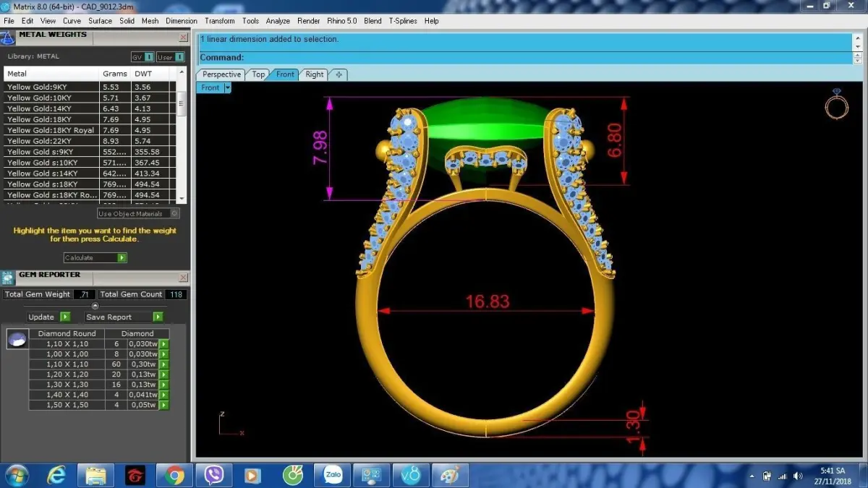The width and height of the screenshot is (868, 488).
Task: Switch to the Perspective viewport tab
Action: click(221, 74)
